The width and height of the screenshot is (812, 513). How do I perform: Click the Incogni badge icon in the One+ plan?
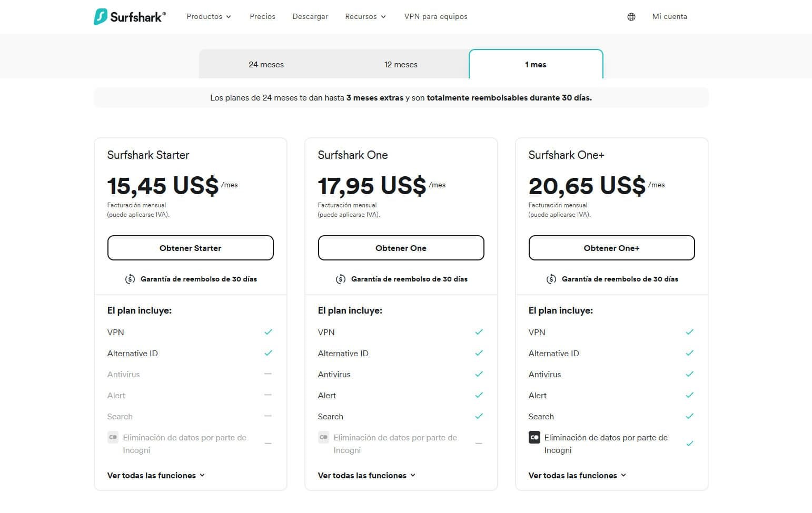coord(534,437)
